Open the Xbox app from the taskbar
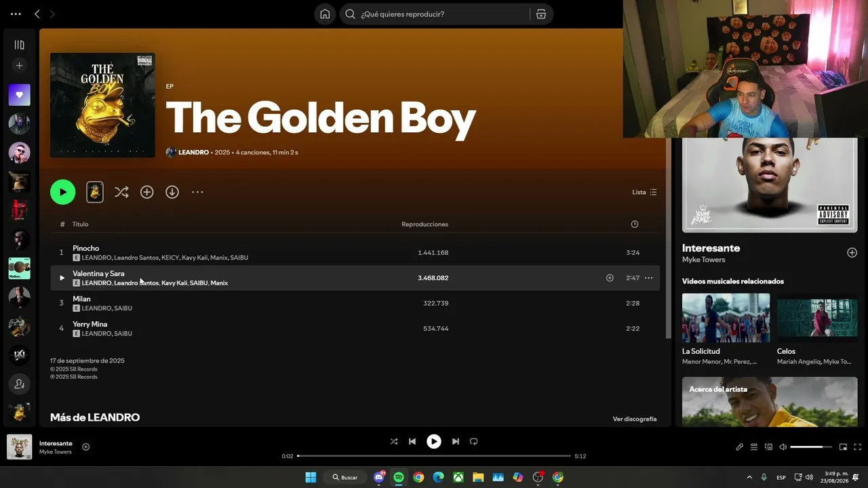This screenshot has height=488, width=868. pyautogui.click(x=458, y=477)
